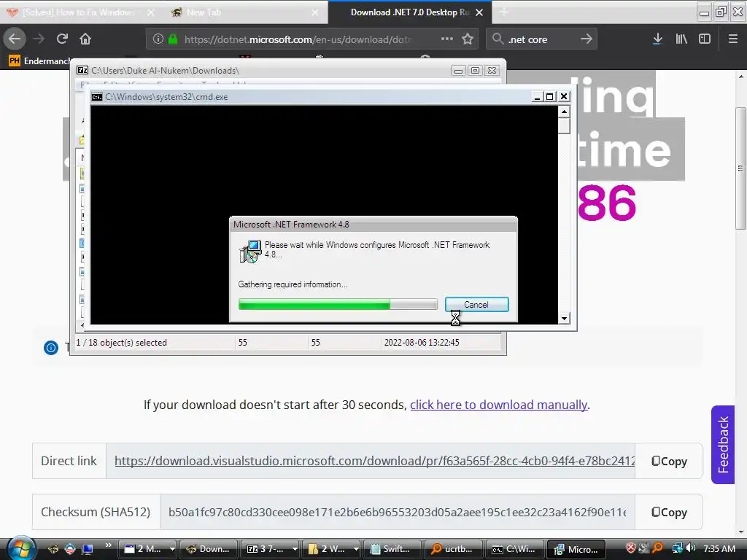Viewport: 747px width, 560px height.
Task: Switch to the 'Down...' Firefox taskbar button
Action: click(x=209, y=549)
